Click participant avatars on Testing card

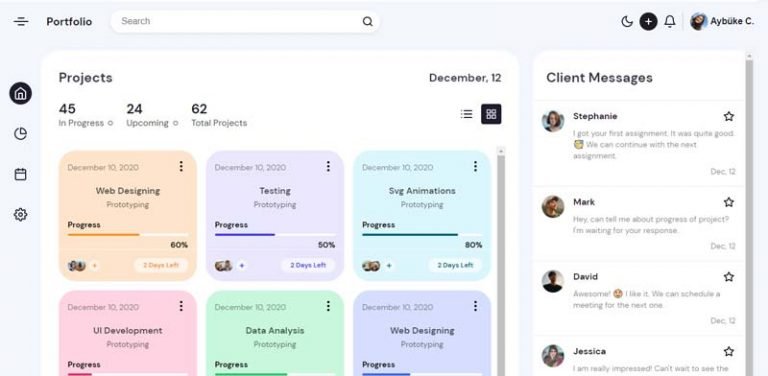[223, 265]
